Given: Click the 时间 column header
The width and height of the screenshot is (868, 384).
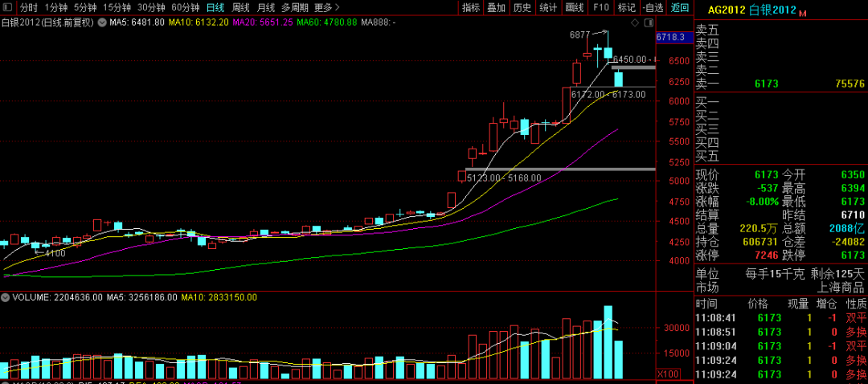Looking at the screenshot, I should pyautogui.click(x=706, y=304).
